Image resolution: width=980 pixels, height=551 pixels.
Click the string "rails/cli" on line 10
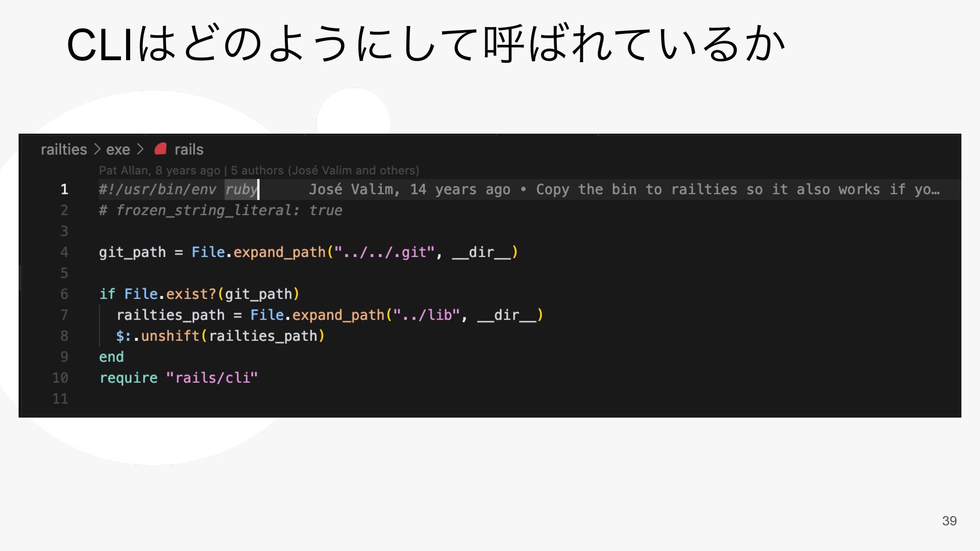point(212,378)
